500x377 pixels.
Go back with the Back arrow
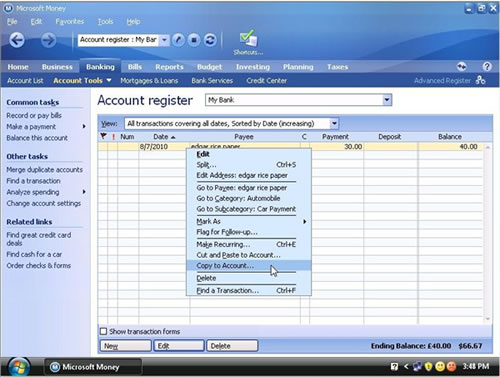coord(17,40)
